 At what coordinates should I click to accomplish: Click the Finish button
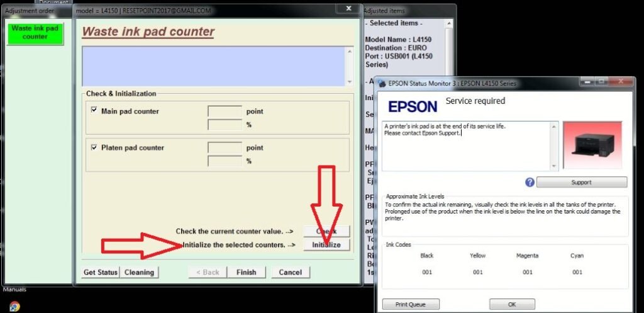pos(246,272)
